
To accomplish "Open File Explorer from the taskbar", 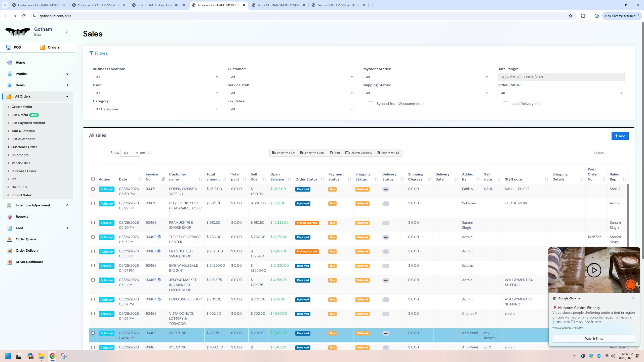I will [42, 356].
